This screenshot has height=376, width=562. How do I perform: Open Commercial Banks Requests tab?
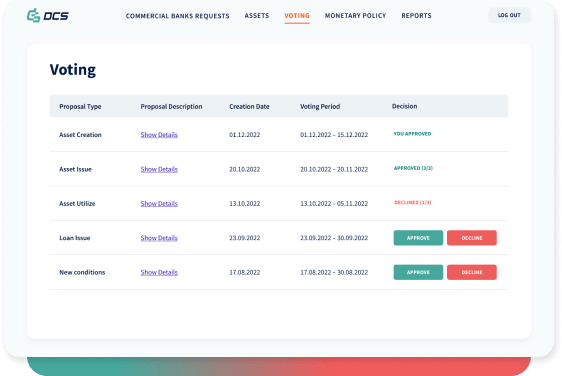(x=177, y=16)
